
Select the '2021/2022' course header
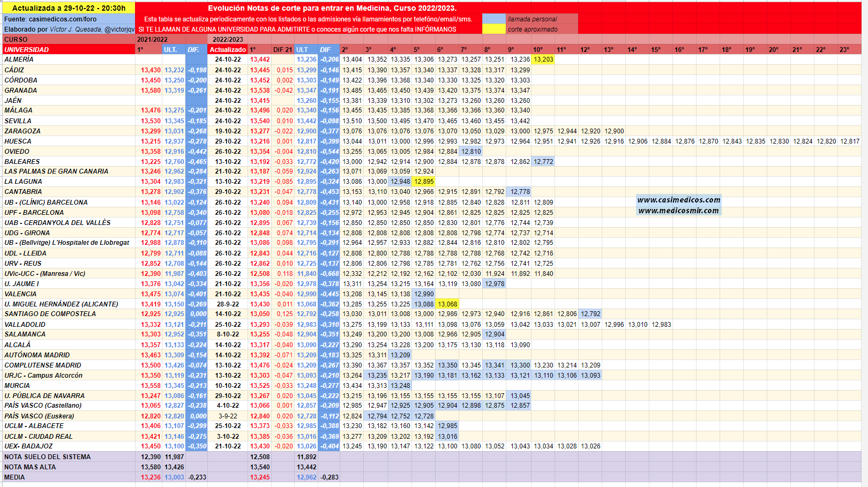pos(152,40)
